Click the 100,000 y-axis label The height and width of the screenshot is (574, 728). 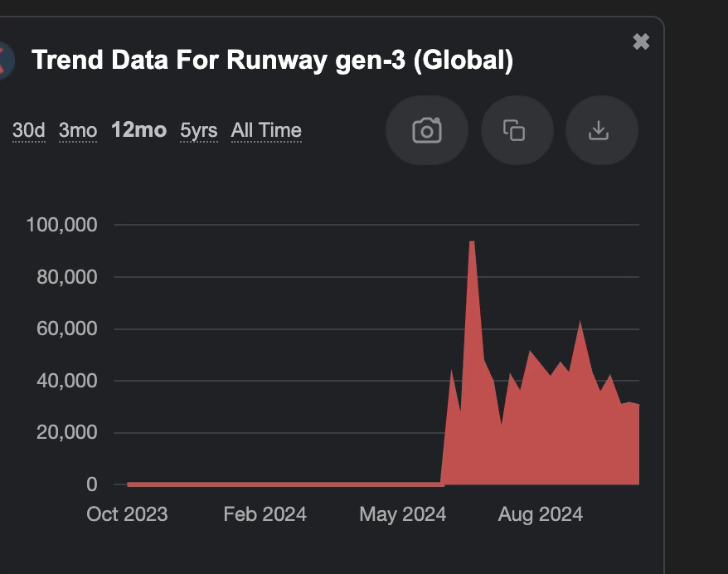pyautogui.click(x=61, y=225)
